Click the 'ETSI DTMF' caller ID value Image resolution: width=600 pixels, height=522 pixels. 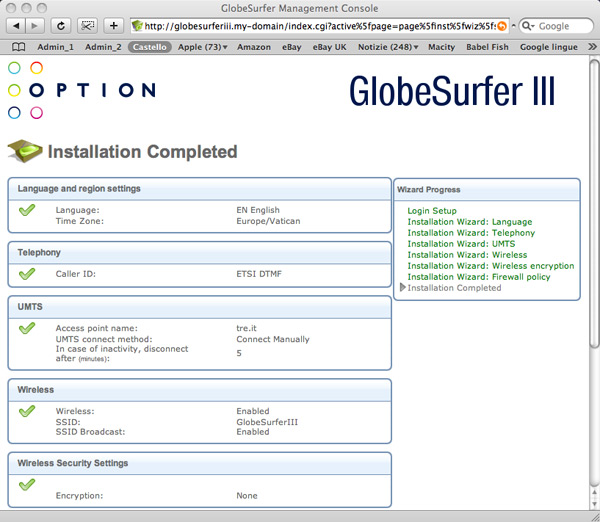[x=259, y=274]
